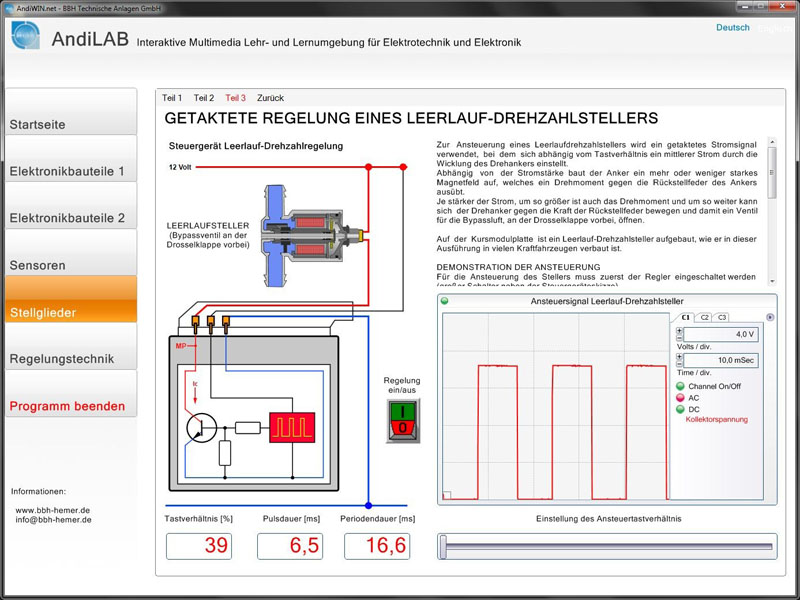Click the MP measuring point label
The image size is (800, 600).
[181, 346]
